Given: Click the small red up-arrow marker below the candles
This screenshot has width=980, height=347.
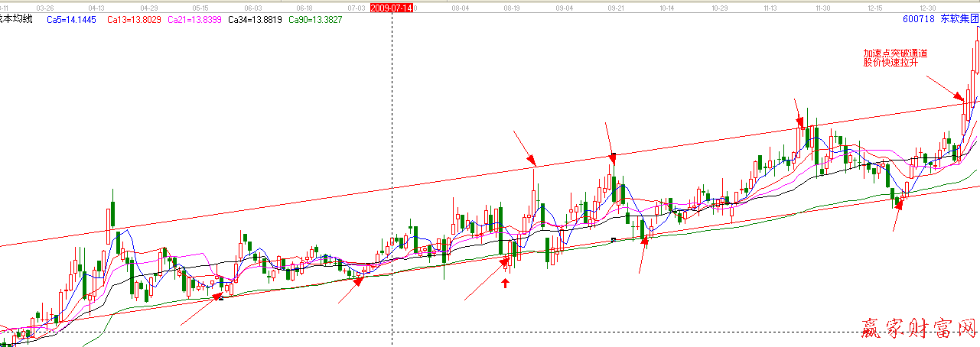Looking at the screenshot, I should click(x=505, y=284).
